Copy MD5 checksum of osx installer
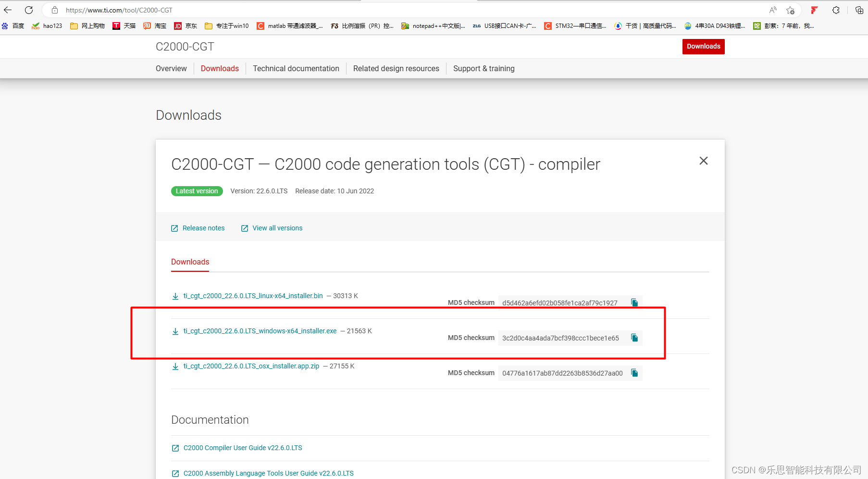The height and width of the screenshot is (479, 868). click(634, 373)
